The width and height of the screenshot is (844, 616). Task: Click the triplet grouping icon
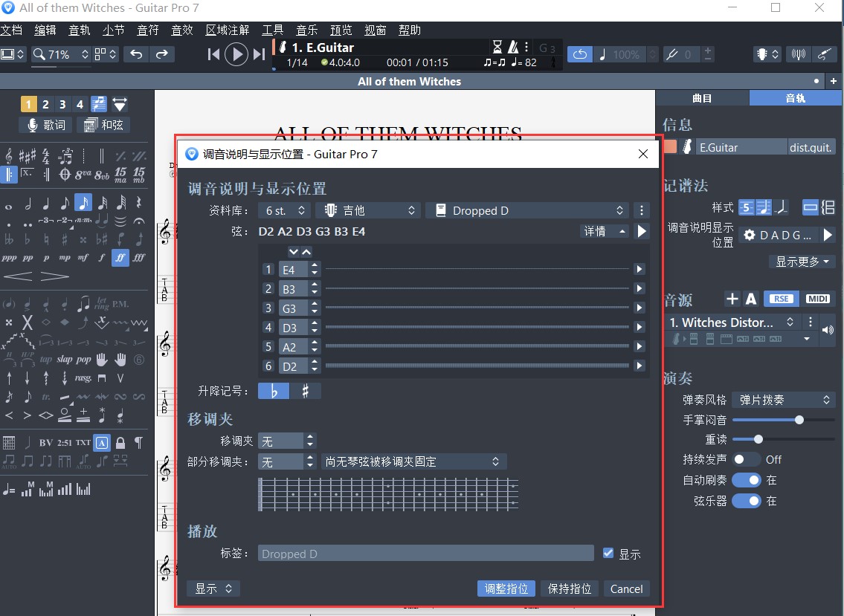(46, 220)
